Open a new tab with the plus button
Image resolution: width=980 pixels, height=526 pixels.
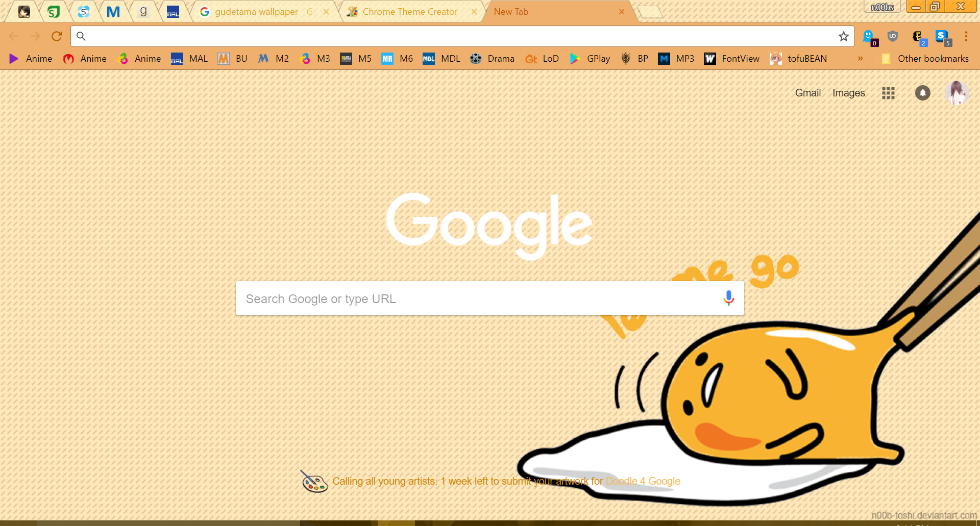click(x=650, y=12)
